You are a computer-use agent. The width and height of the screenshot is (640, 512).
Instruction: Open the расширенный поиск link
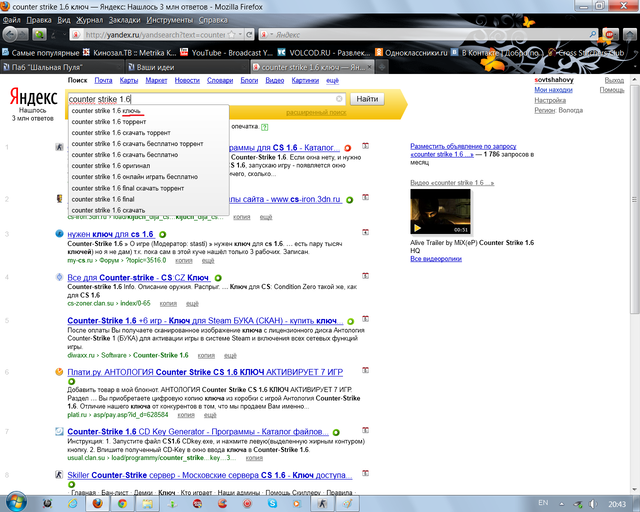click(316, 112)
